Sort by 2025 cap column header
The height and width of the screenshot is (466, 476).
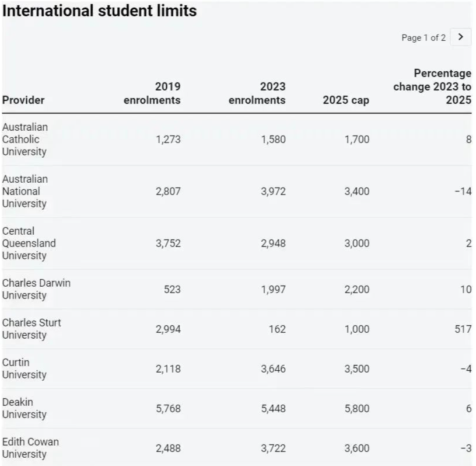point(346,100)
